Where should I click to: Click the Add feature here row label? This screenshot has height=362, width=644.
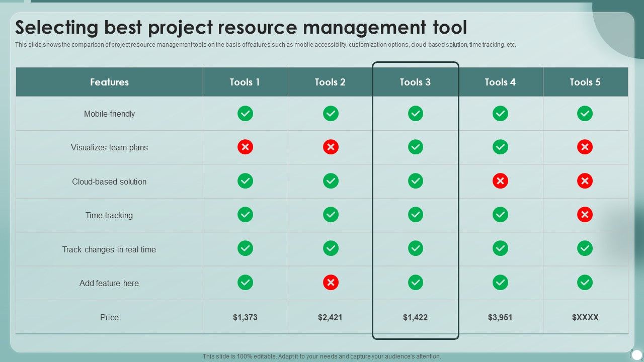(x=109, y=284)
